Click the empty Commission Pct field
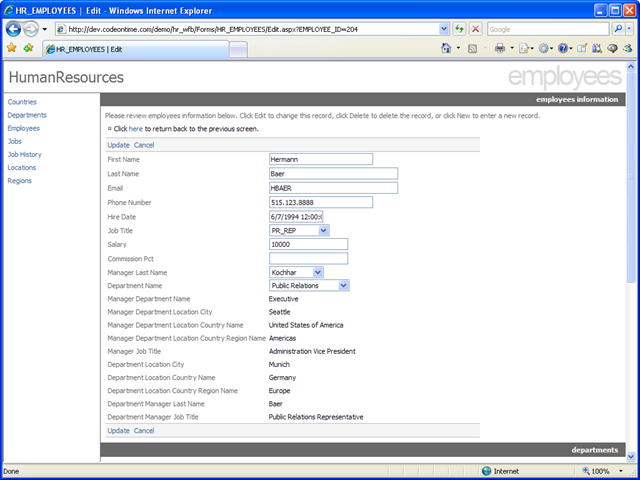The width and height of the screenshot is (640, 480). tap(309, 258)
